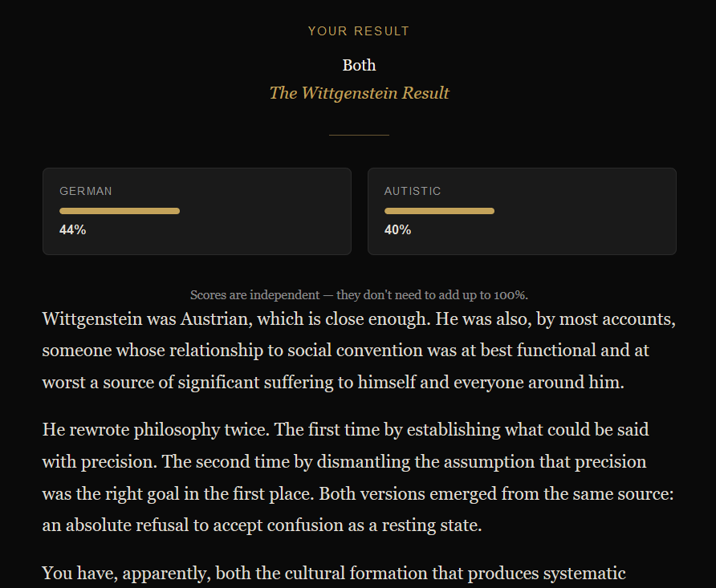Select the AUTISTIC card label
This screenshot has width=716, height=588.
coord(413,191)
